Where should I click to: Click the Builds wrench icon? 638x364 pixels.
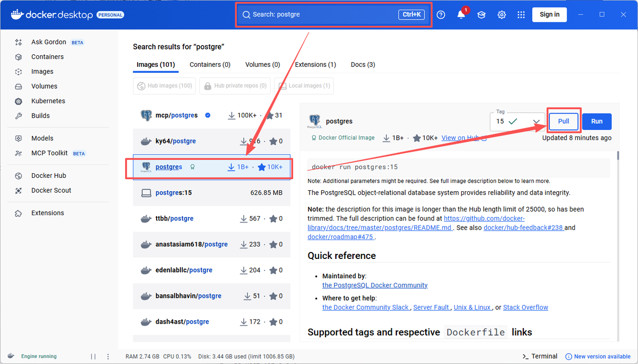click(x=18, y=116)
